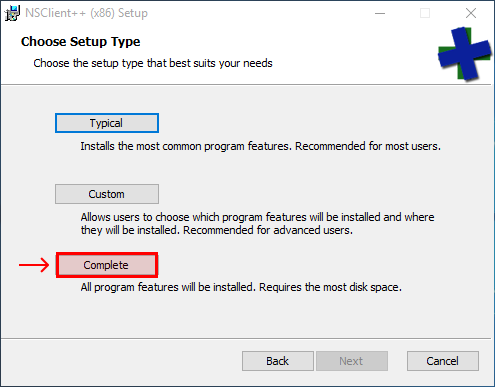Click the divider line below the header
Viewport: 495px width, 387px height.
[246, 85]
